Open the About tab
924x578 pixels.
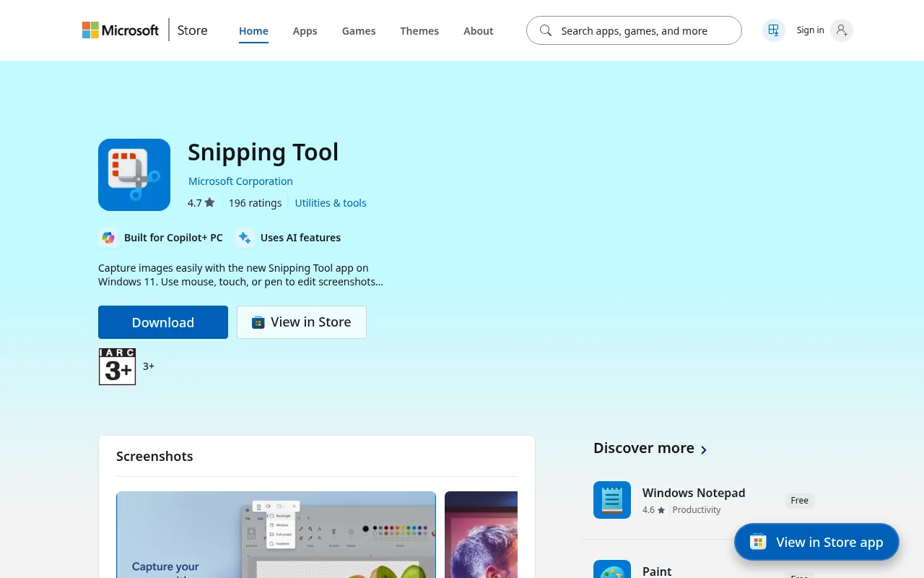[479, 31]
